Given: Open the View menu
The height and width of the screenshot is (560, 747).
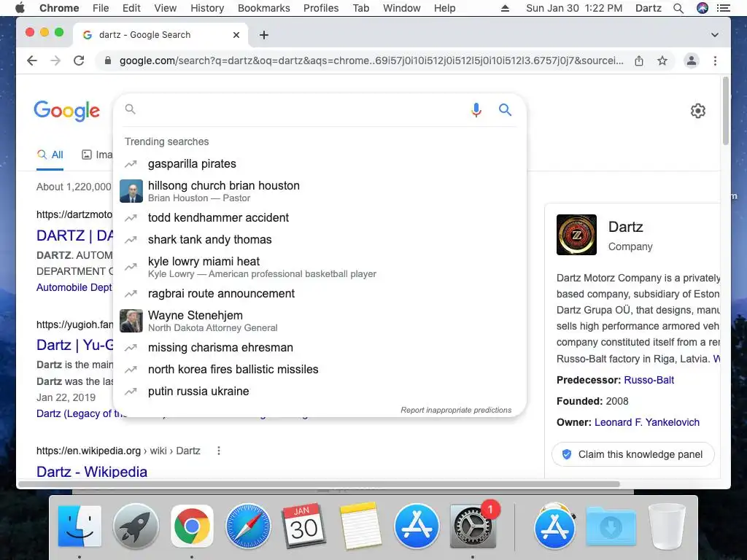Looking at the screenshot, I should click(166, 8).
